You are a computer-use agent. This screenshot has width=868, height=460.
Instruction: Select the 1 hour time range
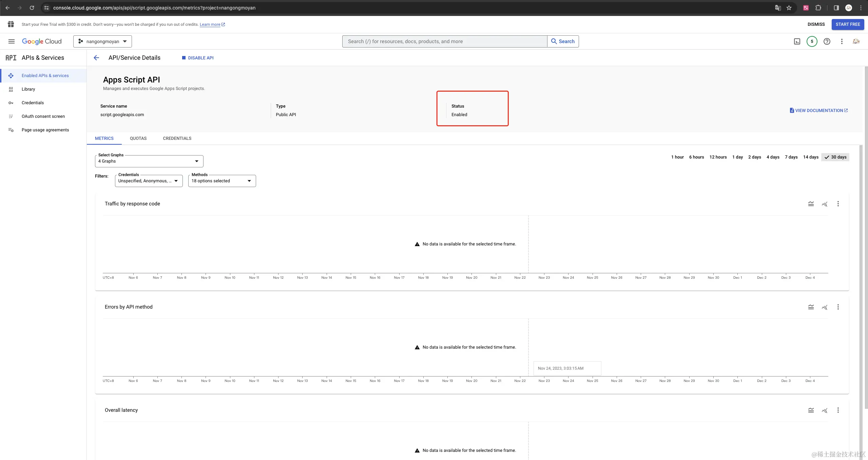(x=677, y=157)
